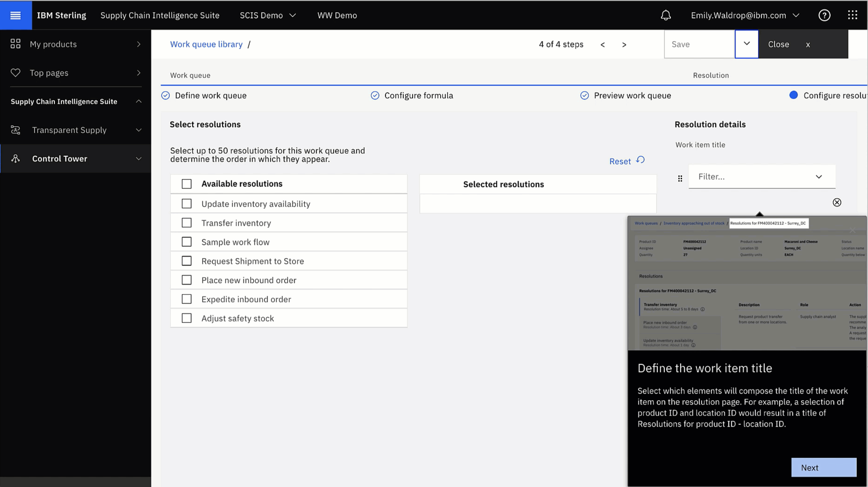Open the SCIS Demo dropdown
Viewport: 868px width, 487px height.
tap(268, 15)
